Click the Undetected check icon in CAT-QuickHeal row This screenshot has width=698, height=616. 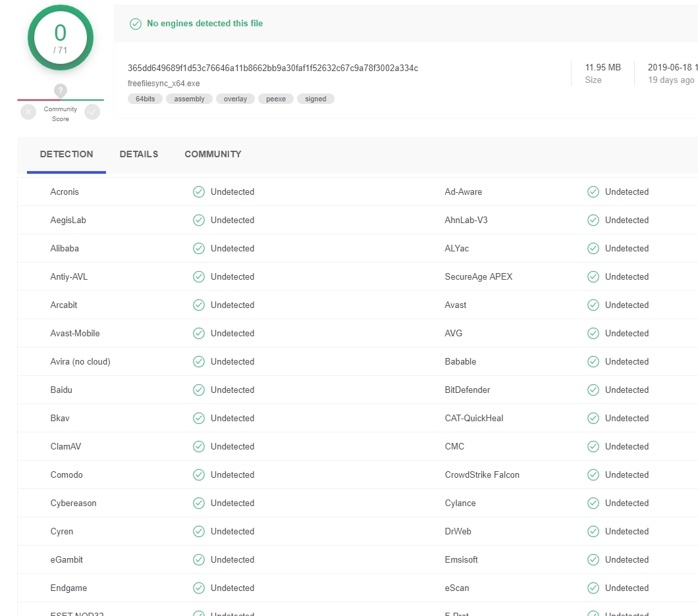click(x=593, y=418)
